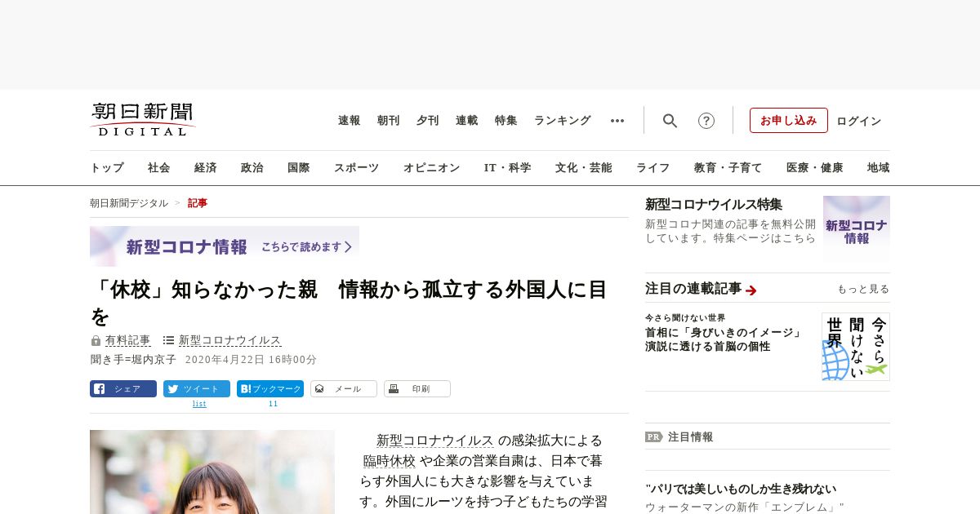The image size is (980, 514).
Task: Click 今さら聞けない世界 series label text
Action: pyautogui.click(x=685, y=317)
